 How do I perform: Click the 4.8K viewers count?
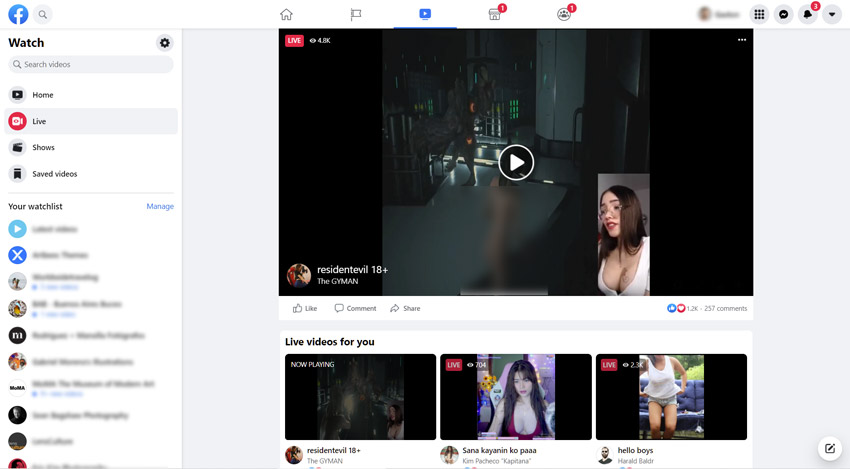pos(320,40)
